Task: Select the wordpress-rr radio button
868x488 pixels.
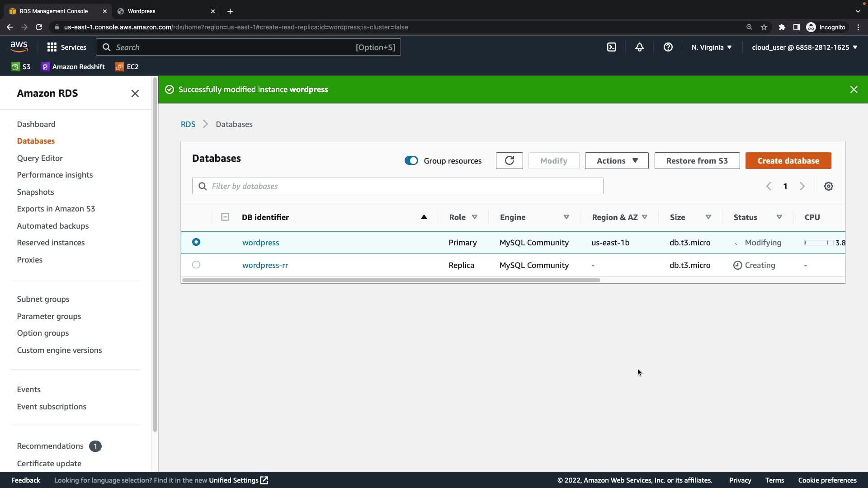Action: click(196, 265)
